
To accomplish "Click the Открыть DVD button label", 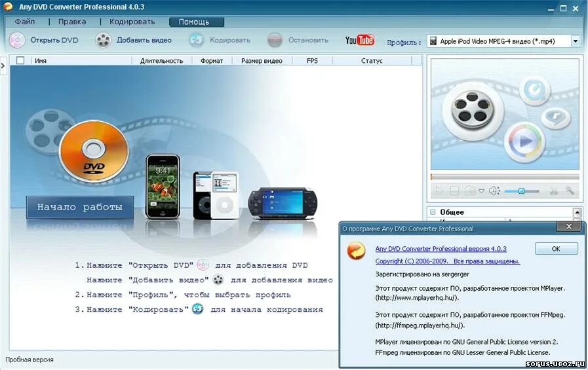I will [54, 40].
